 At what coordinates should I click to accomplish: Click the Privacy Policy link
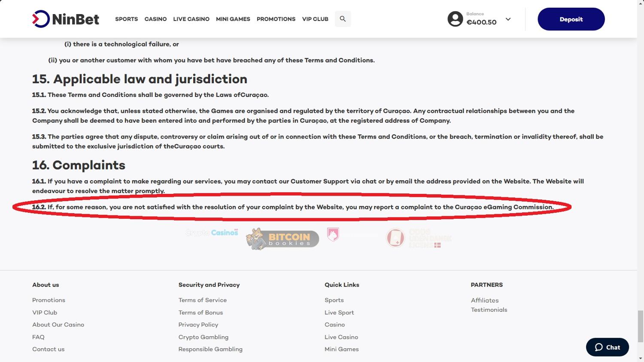point(198,325)
